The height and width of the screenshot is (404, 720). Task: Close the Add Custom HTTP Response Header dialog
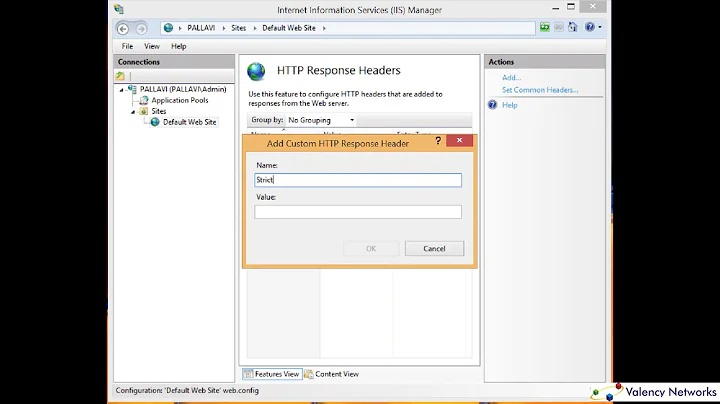pos(459,140)
